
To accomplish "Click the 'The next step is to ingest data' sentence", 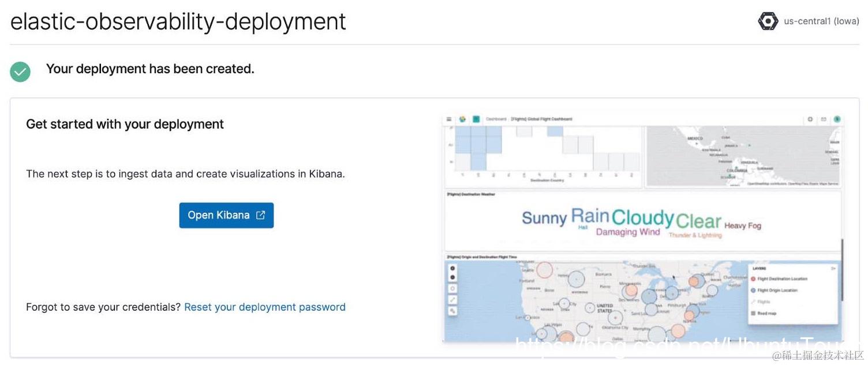I will (185, 174).
